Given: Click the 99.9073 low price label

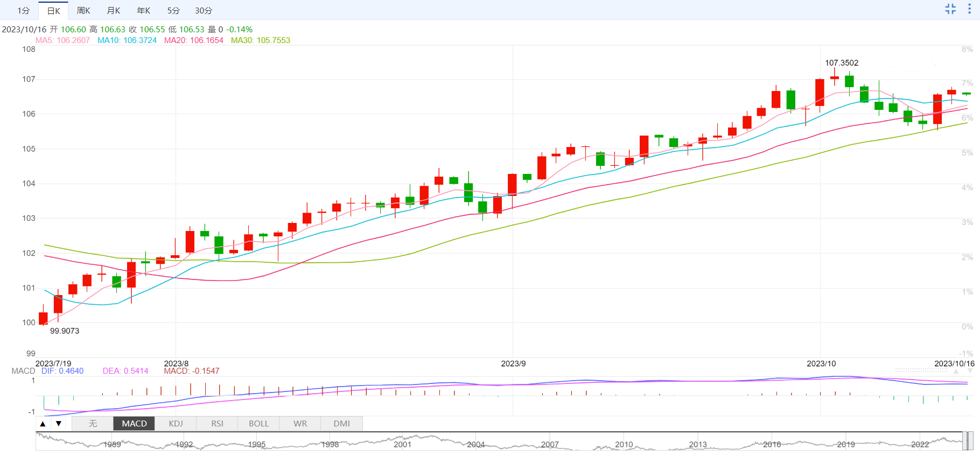Looking at the screenshot, I should 65,331.
